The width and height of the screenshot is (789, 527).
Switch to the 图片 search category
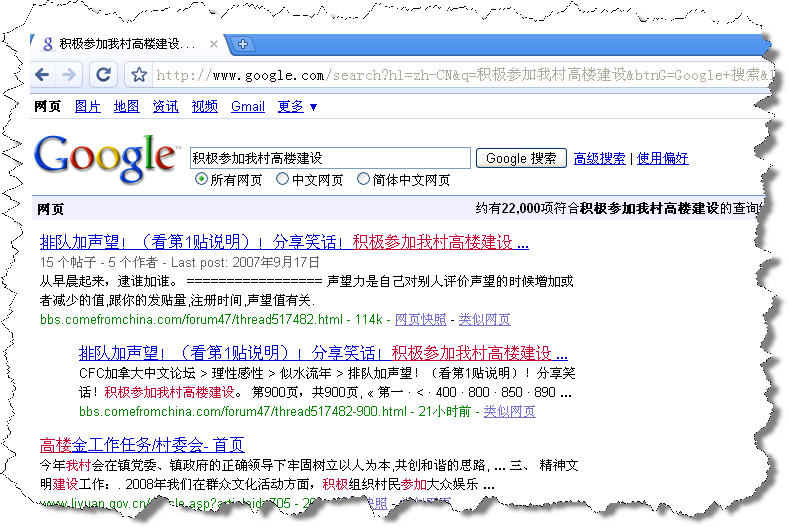87,107
